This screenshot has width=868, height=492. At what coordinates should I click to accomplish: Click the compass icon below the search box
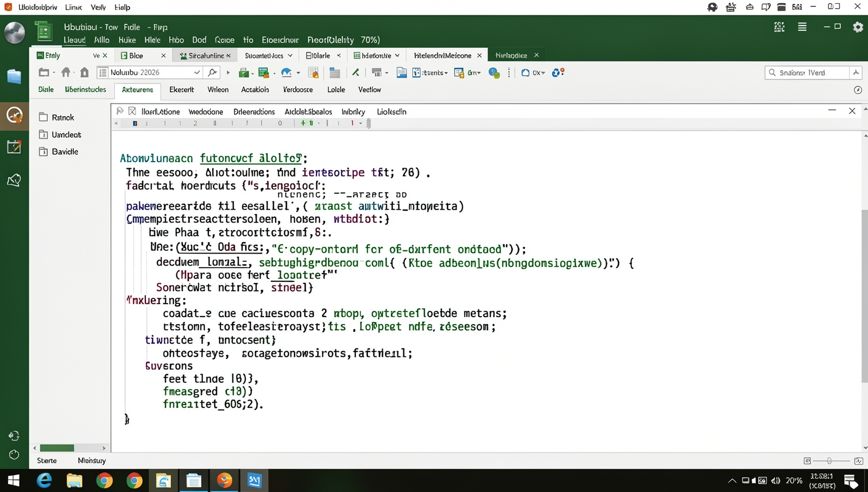click(858, 90)
